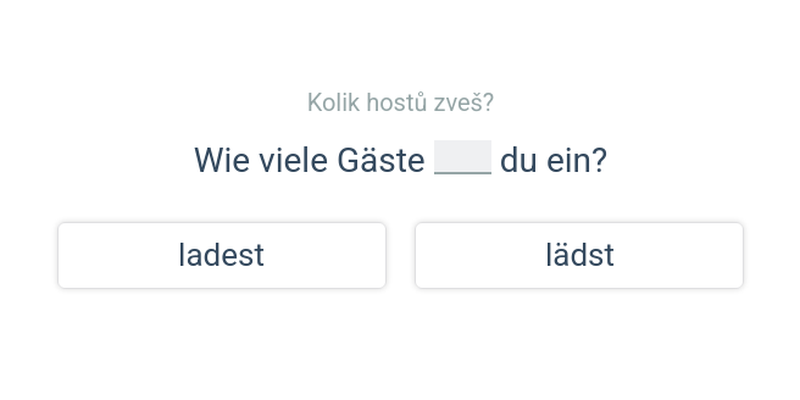Choose the answer button 'ladest'
This screenshot has height=400, width=800.
[221, 255]
